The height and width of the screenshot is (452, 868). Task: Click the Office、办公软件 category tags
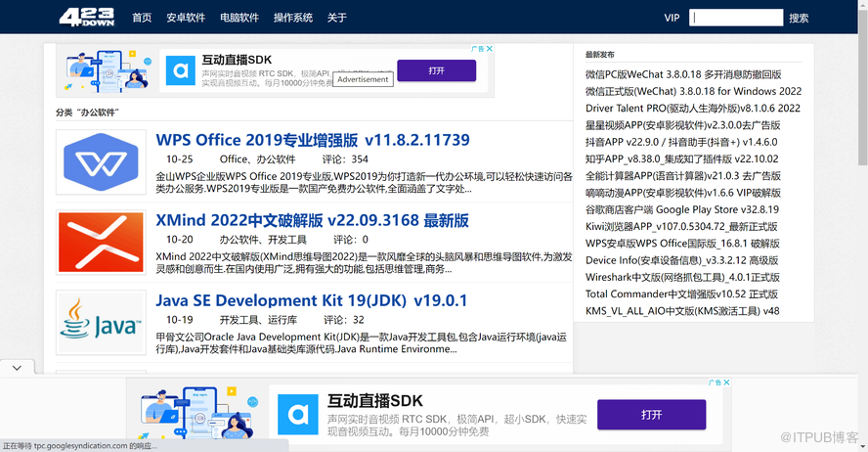pos(257,159)
